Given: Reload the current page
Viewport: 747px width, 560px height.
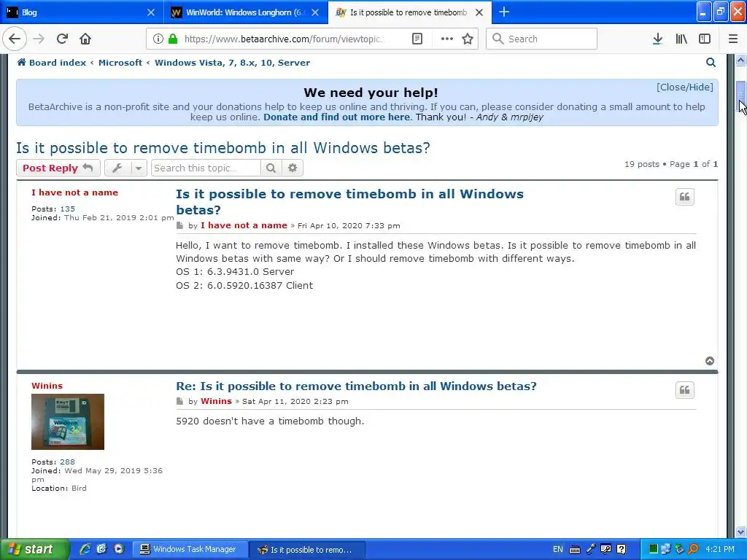Looking at the screenshot, I should (62, 39).
